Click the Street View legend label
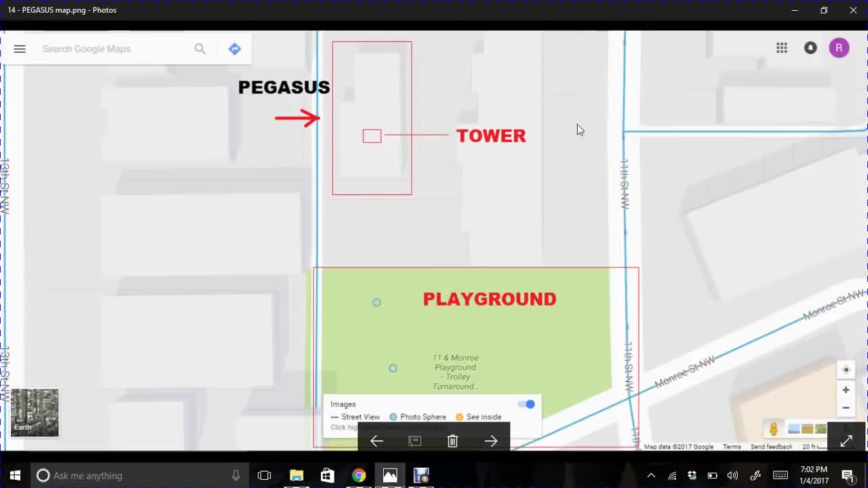This screenshot has height=488, width=868. tap(360, 417)
